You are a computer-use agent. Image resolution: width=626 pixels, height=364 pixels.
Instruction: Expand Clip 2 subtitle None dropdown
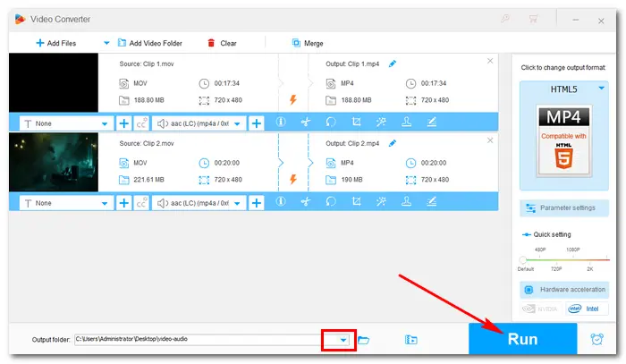[105, 203]
